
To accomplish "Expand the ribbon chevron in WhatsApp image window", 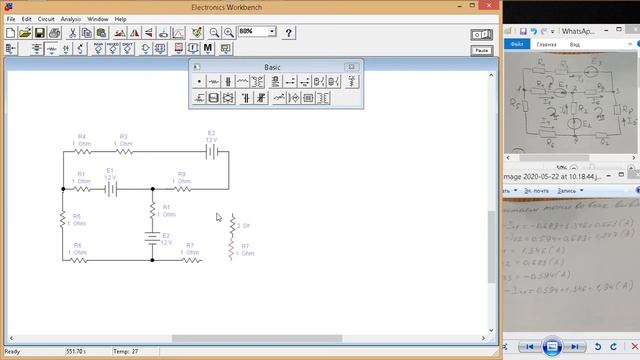I will (x=630, y=44).
